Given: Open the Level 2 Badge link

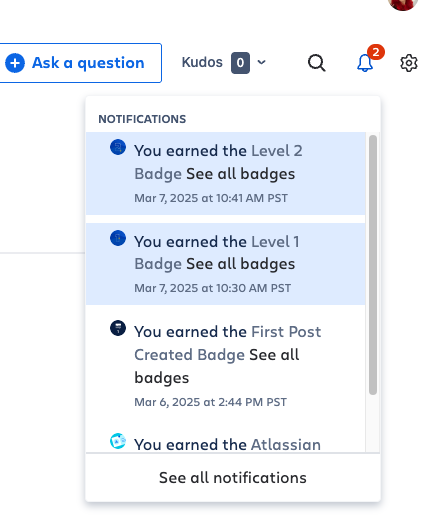Looking at the screenshot, I should 218,162.
